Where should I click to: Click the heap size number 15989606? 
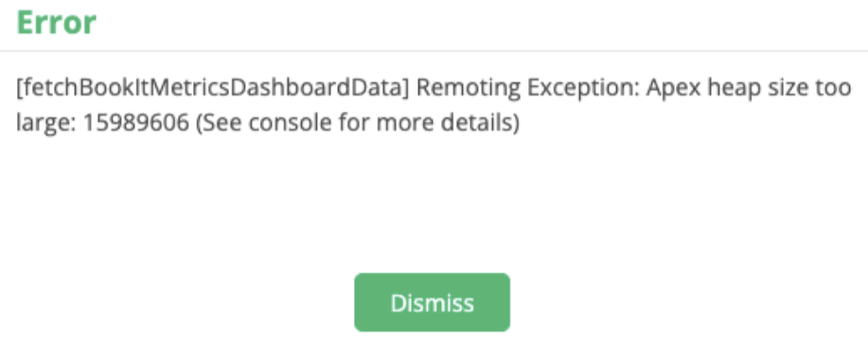coord(136,124)
